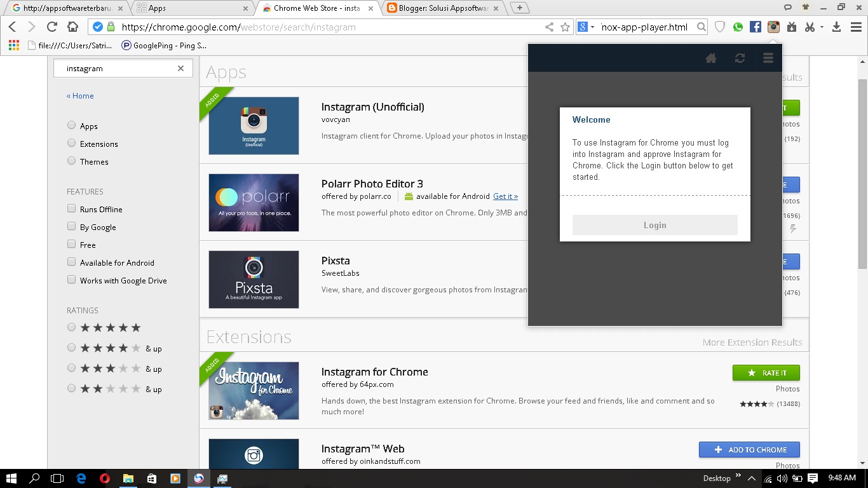Click the video downloader extension icon
This screenshot has width=868, height=488.
tap(792, 27)
